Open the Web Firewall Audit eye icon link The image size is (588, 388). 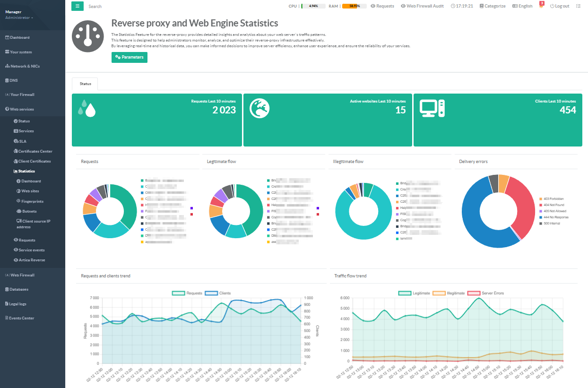tap(422, 6)
